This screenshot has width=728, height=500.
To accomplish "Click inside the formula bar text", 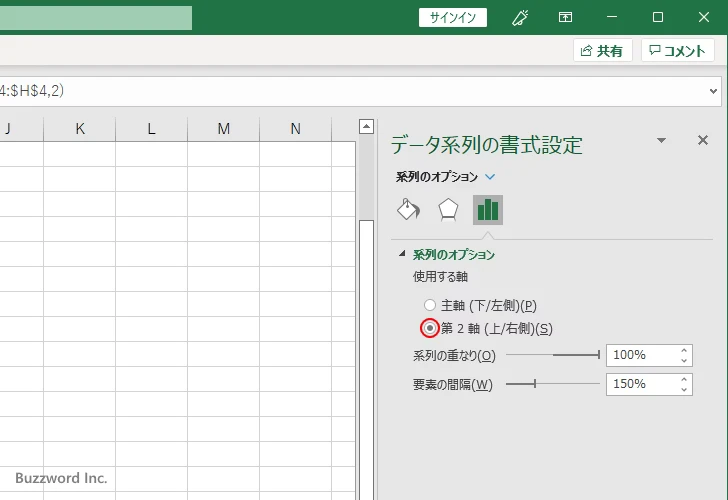I will 32,91.
